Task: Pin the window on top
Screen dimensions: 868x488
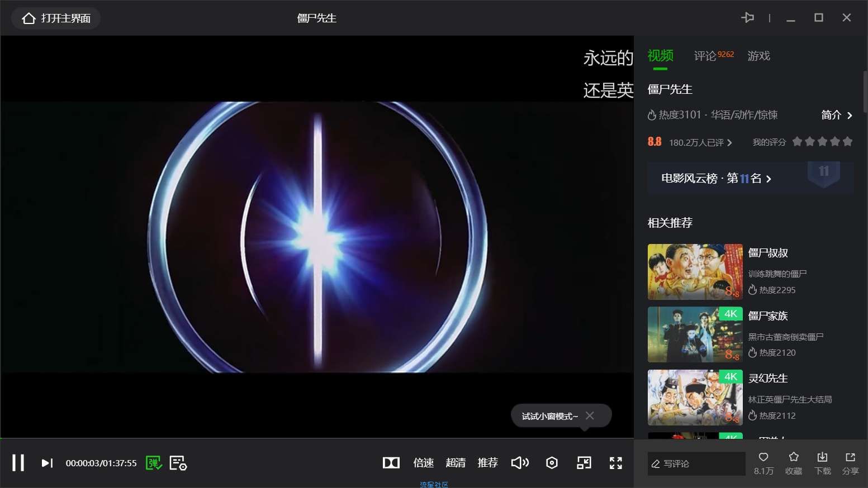Action: click(x=747, y=18)
